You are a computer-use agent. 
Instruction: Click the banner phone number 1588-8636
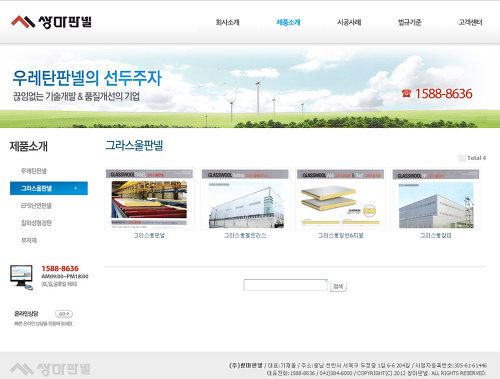443,94
